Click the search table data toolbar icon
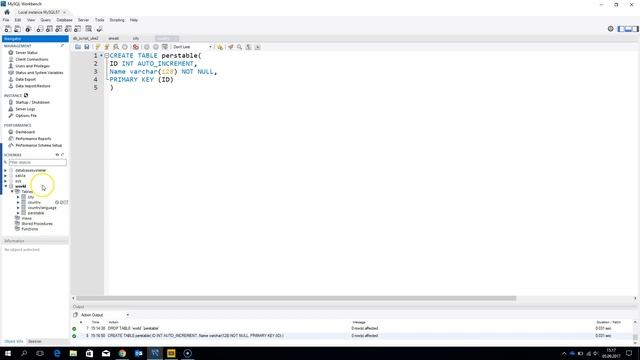Viewport: 640px width, 360px height. click(x=89, y=29)
